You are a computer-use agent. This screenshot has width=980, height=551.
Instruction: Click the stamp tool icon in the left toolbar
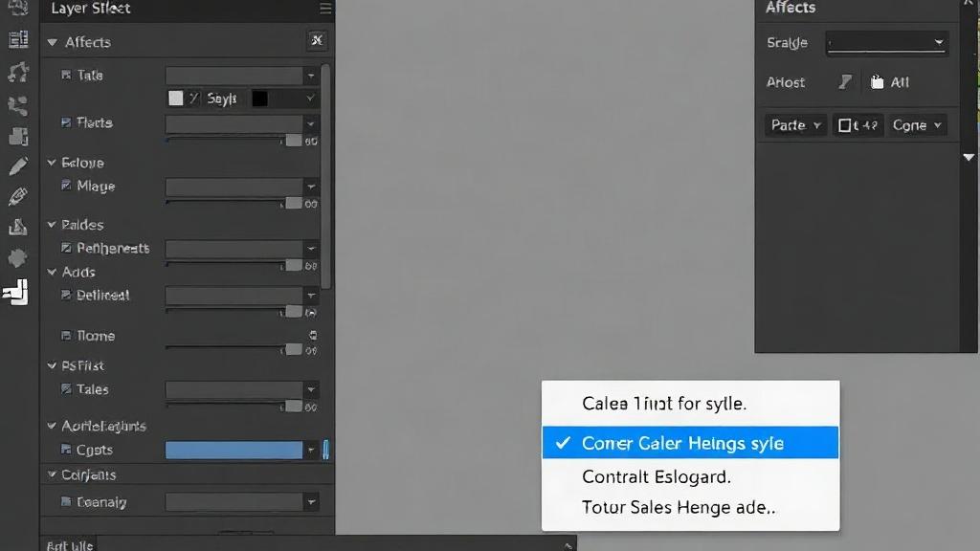(17, 226)
